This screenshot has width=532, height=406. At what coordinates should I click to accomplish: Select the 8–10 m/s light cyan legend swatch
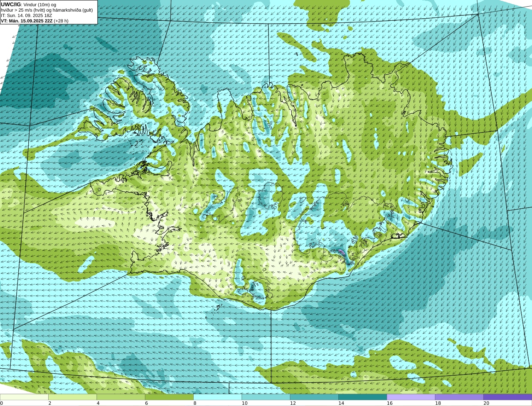(217, 397)
